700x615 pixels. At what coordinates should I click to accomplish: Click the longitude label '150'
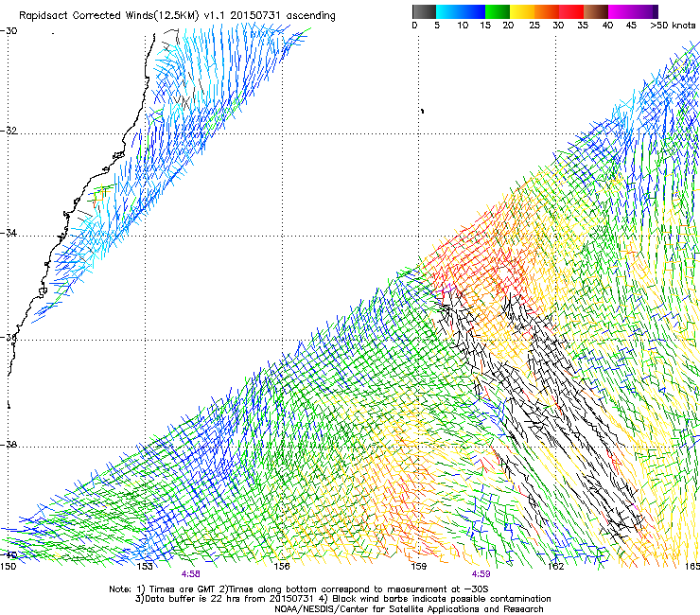tap(8, 566)
